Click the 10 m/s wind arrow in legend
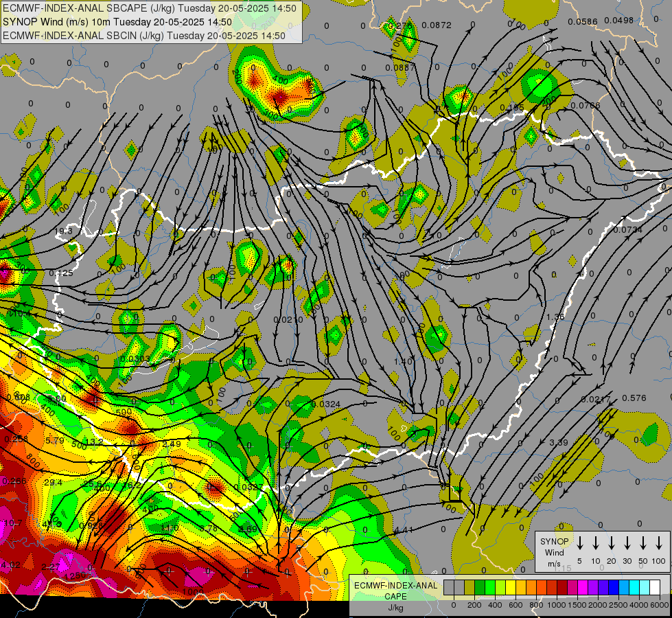This screenshot has width=672, height=618. click(x=595, y=543)
